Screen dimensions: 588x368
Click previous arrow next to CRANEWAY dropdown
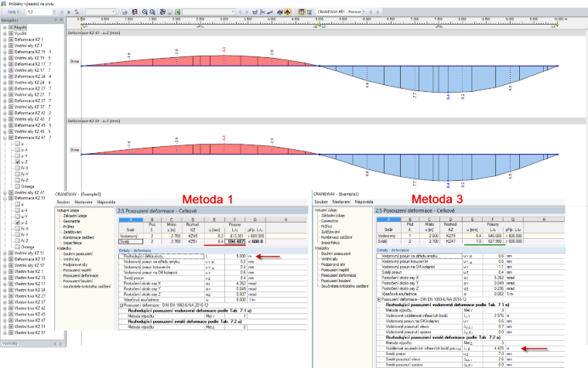371,12
